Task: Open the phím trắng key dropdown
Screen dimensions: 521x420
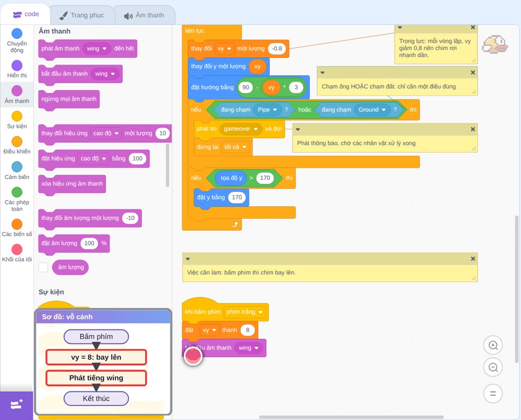Action: coord(244,312)
